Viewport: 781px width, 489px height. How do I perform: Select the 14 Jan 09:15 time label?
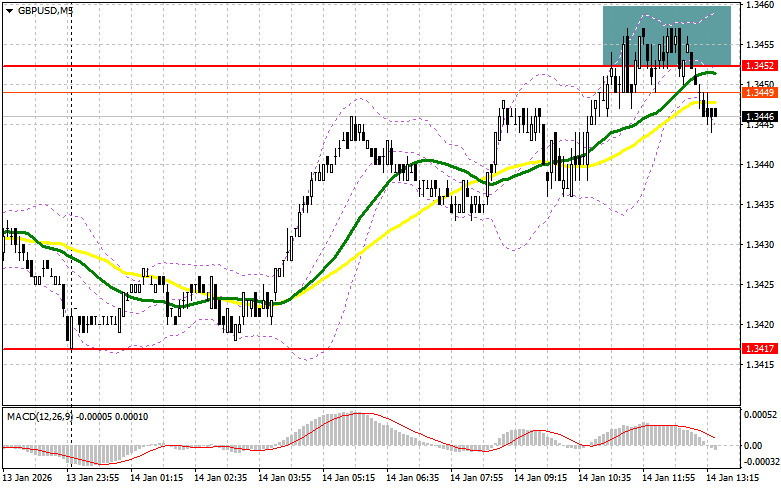(540, 478)
